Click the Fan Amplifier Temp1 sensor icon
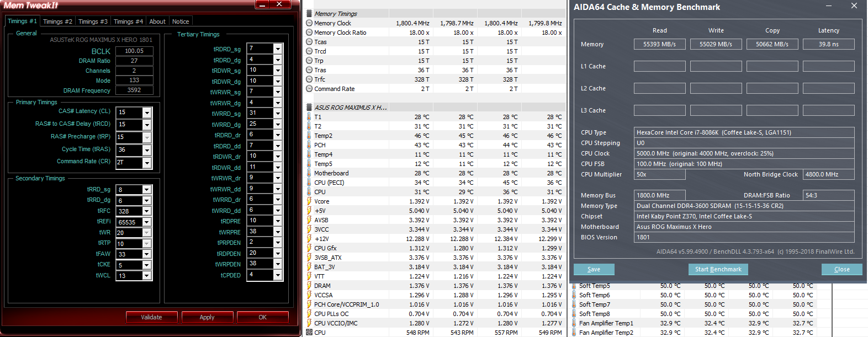This screenshot has width=868, height=337. (574, 323)
